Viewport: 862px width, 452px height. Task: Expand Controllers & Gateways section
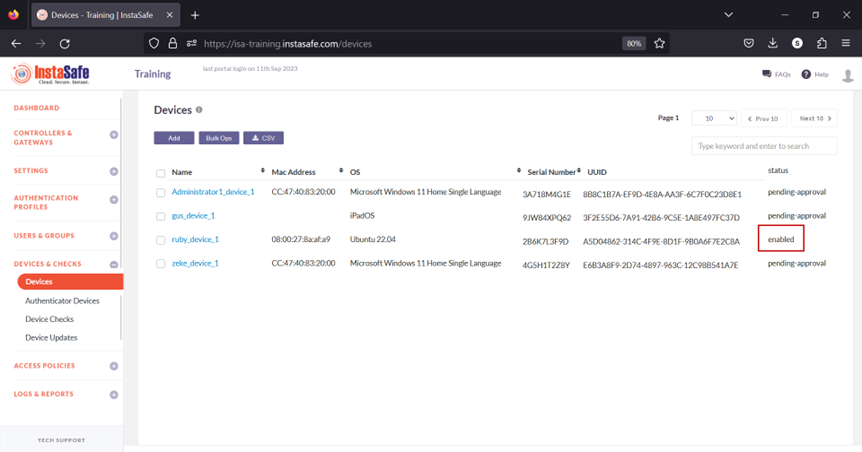pyautogui.click(x=114, y=135)
